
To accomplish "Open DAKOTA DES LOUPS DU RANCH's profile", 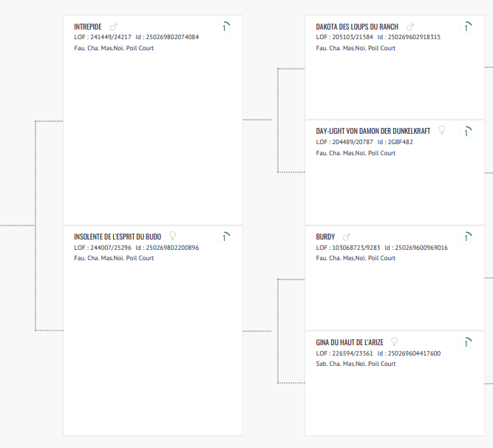I will pyautogui.click(x=357, y=27).
